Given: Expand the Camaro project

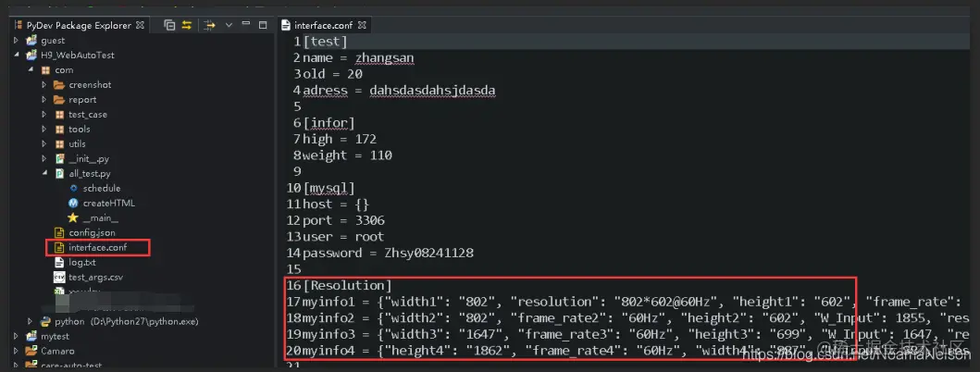Looking at the screenshot, I should pyautogui.click(x=17, y=351).
